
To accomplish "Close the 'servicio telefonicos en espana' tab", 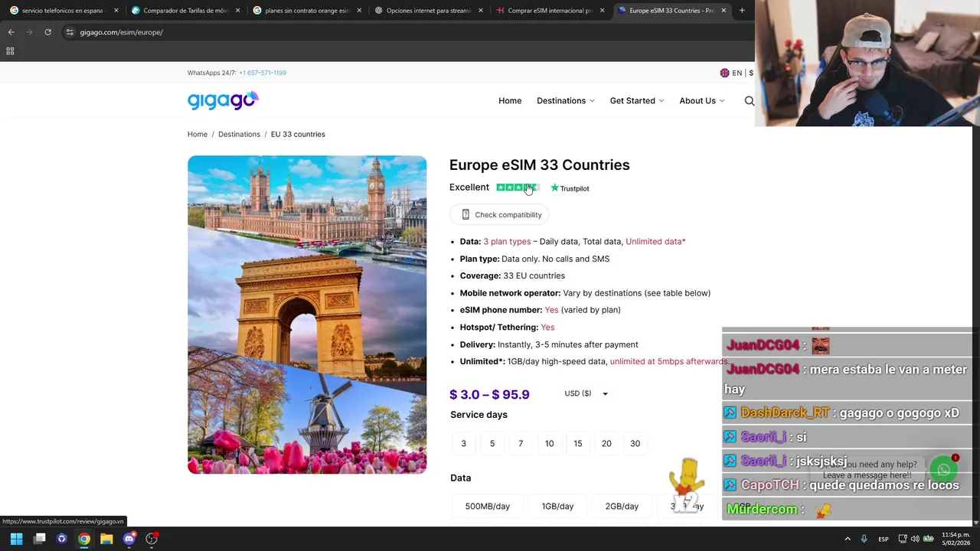I will [116, 11].
